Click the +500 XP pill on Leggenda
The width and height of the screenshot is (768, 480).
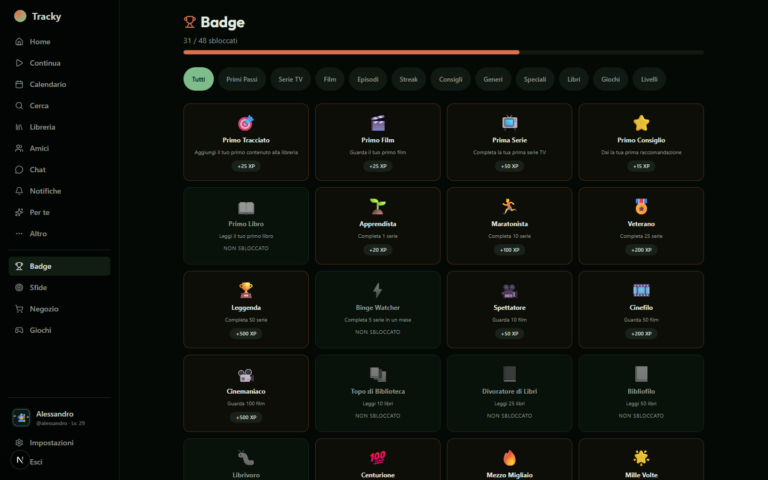point(246,334)
